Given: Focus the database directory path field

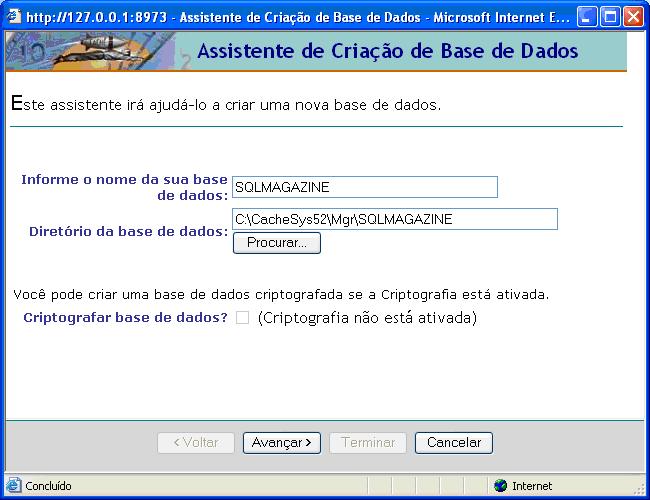Looking at the screenshot, I should point(395,219).
